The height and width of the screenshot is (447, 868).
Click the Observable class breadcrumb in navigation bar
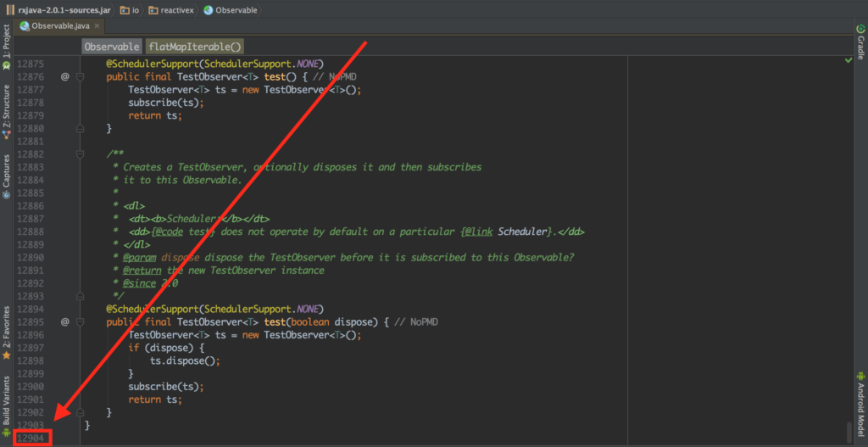click(x=231, y=10)
